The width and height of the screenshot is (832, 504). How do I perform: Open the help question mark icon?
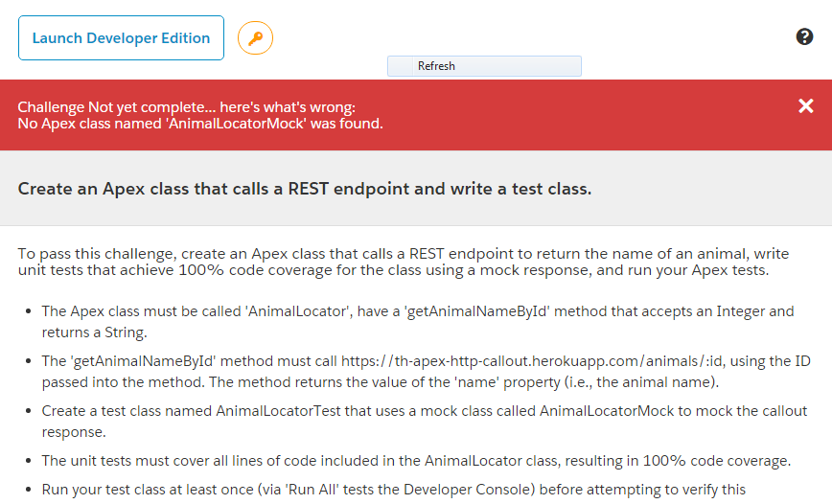click(x=804, y=37)
